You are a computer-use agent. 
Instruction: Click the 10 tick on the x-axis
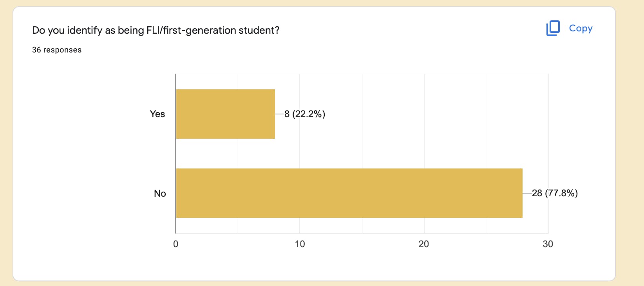[x=300, y=244]
